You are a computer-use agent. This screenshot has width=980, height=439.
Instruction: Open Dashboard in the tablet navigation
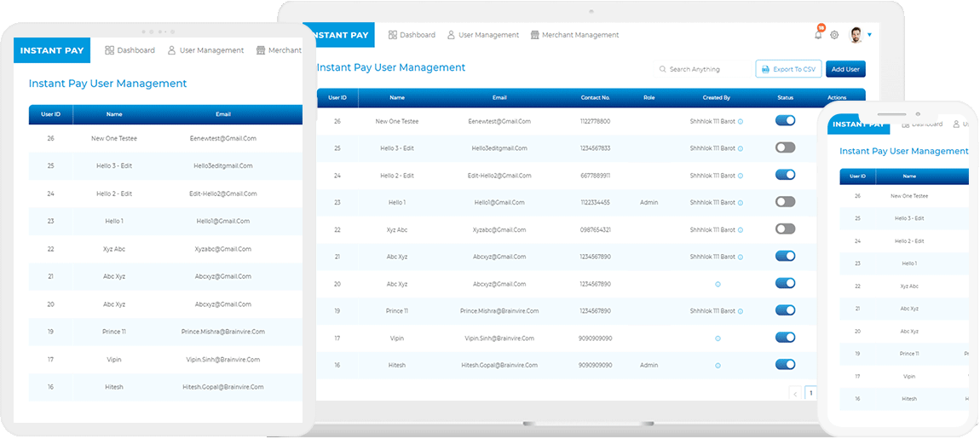(130, 50)
